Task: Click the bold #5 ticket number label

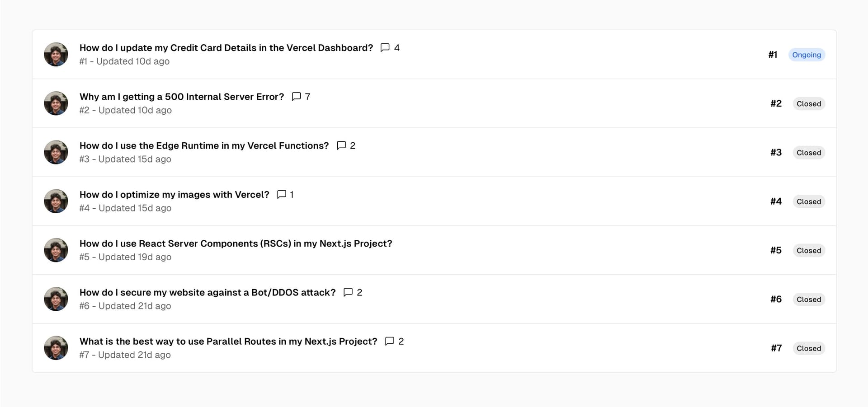Action: point(776,250)
